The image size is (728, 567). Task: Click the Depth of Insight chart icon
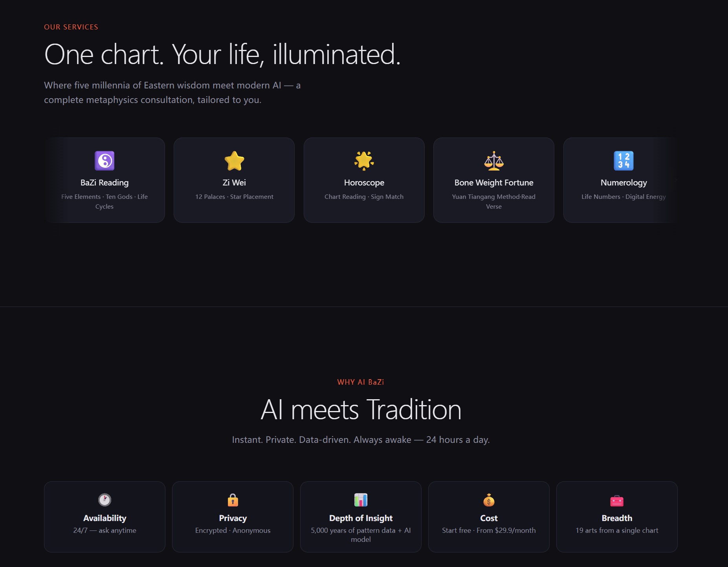pyautogui.click(x=361, y=500)
